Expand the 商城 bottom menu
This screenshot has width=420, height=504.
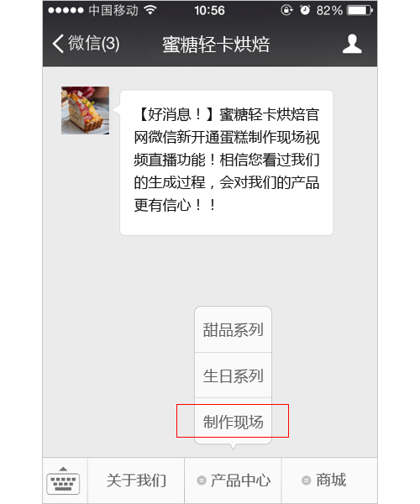pyautogui.click(x=329, y=480)
